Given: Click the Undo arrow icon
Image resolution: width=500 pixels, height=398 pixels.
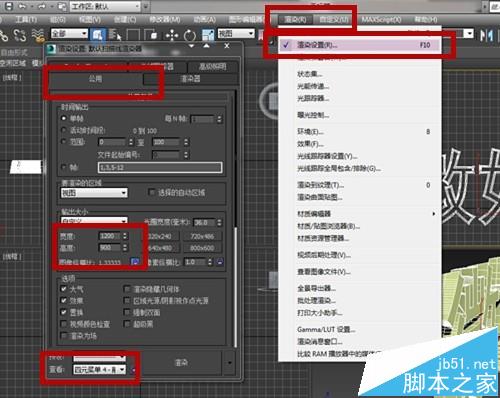Looking at the screenshot, I should coord(22,6).
